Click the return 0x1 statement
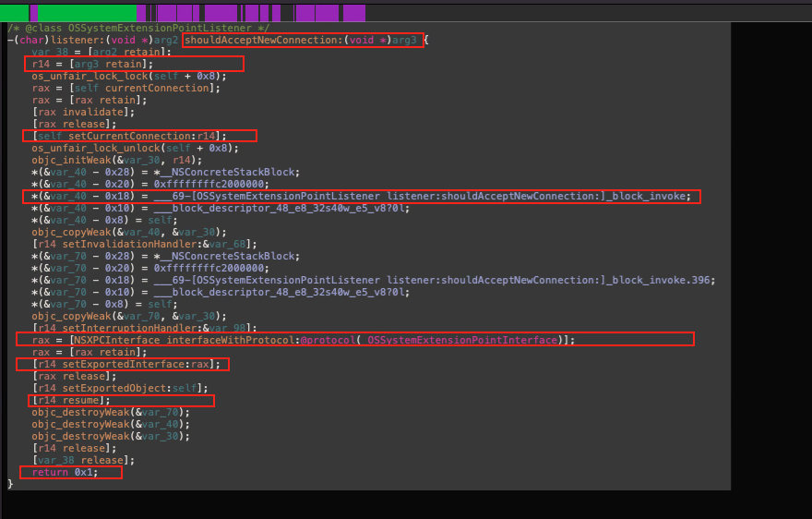The width and height of the screenshot is (812, 519). (x=65, y=472)
